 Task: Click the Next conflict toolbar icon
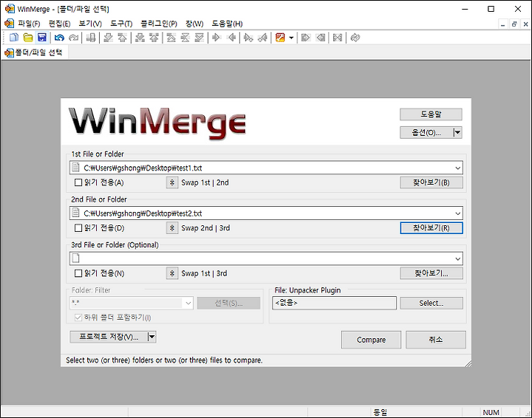[140, 38]
